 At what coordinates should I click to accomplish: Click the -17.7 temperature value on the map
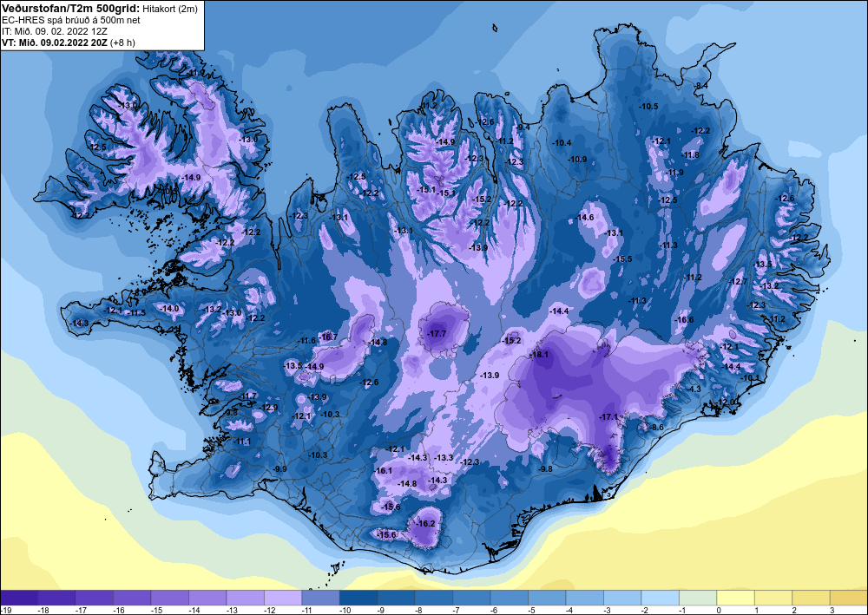click(437, 333)
